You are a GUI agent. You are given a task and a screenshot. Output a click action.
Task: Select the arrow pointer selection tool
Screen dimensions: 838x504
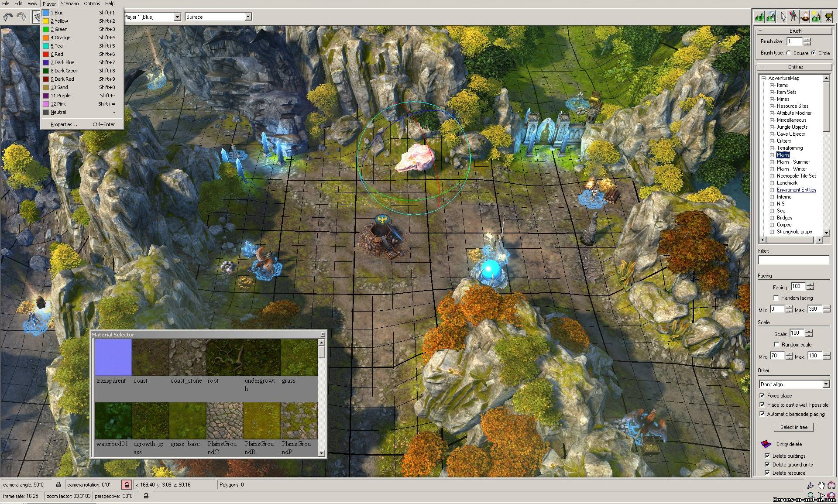pos(783,17)
